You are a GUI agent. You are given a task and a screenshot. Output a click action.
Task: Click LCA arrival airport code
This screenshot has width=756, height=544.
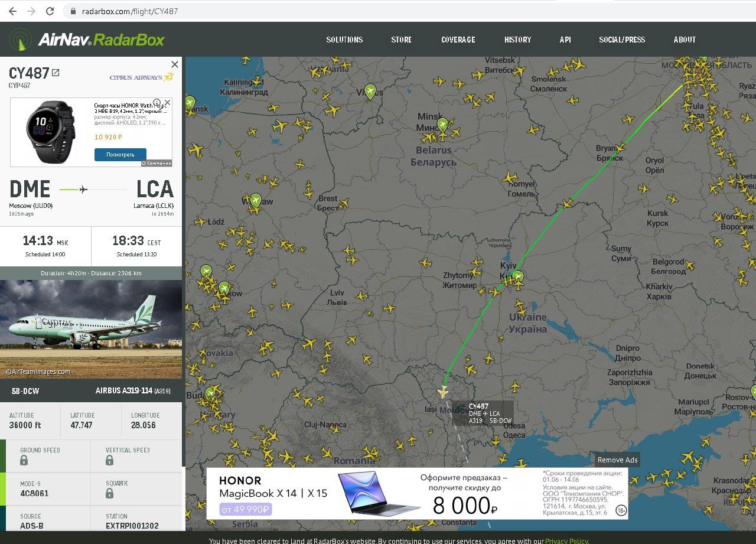click(x=155, y=189)
